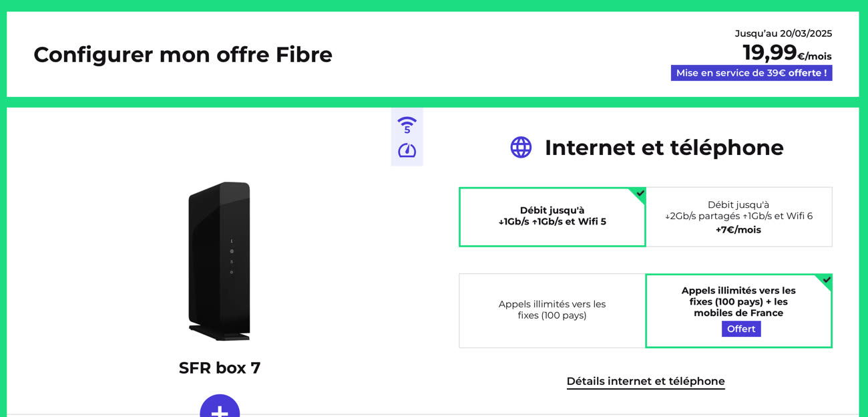Screen dimensions: 868x417
Task: Click the Internet et téléphone section header
Action: [664, 148]
